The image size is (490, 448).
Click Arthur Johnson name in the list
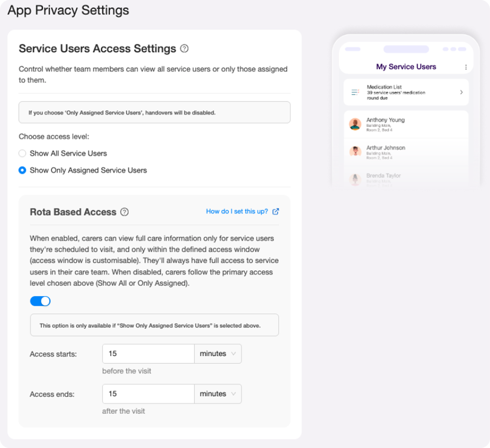pyautogui.click(x=385, y=148)
